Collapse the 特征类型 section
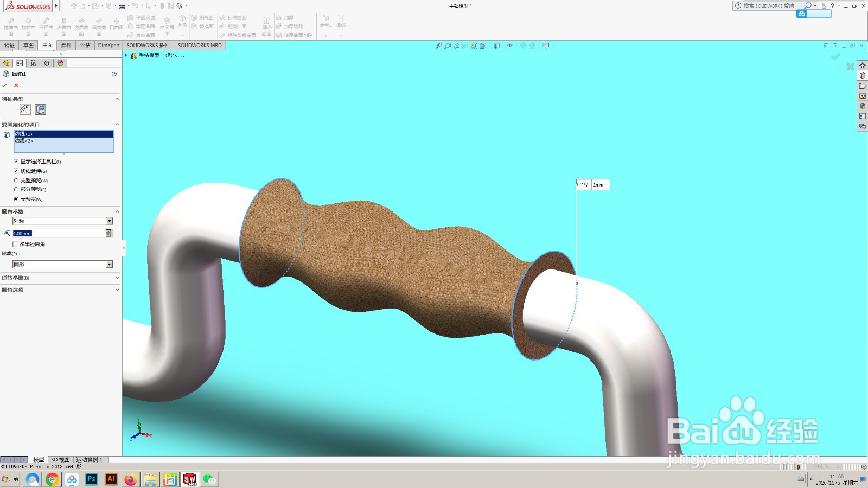Image resolution: width=868 pixels, height=488 pixels. pos(117,99)
